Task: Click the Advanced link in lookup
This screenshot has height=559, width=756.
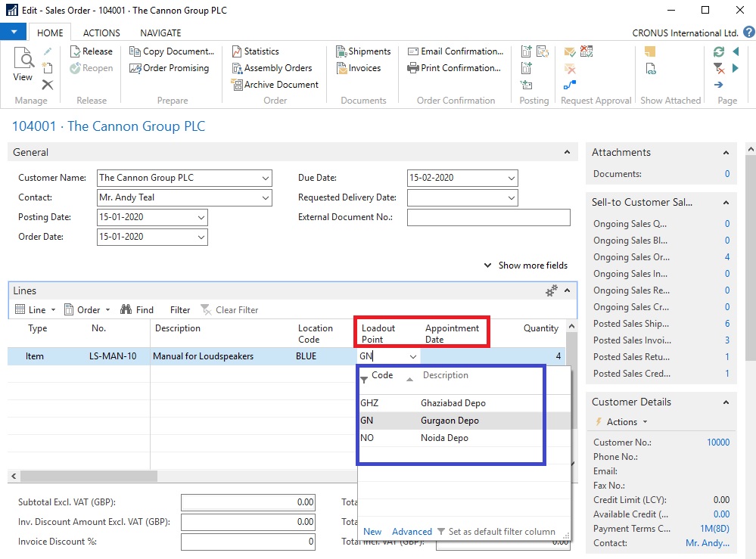Action: [412, 532]
